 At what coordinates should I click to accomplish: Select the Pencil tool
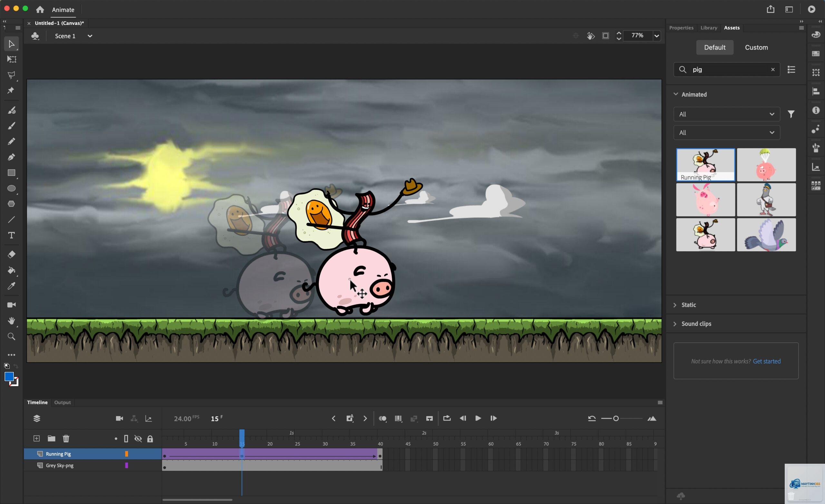(x=11, y=141)
